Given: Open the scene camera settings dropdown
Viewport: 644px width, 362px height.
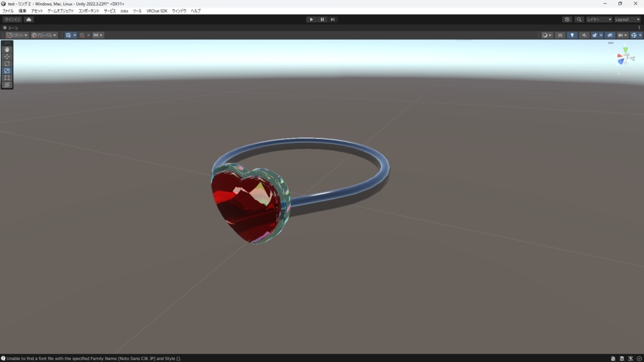Looking at the screenshot, I should click(x=623, y=35).
